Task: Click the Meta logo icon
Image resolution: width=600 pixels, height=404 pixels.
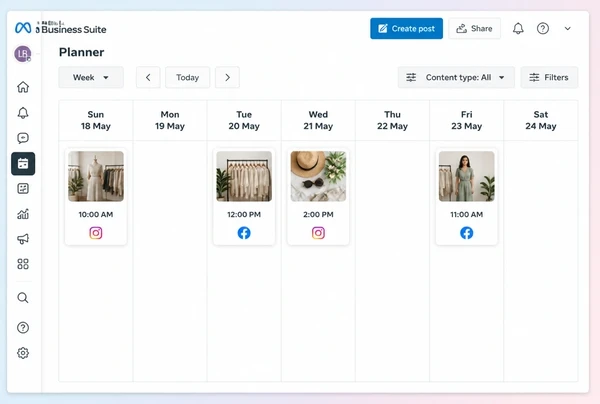Action: [23, 28]
